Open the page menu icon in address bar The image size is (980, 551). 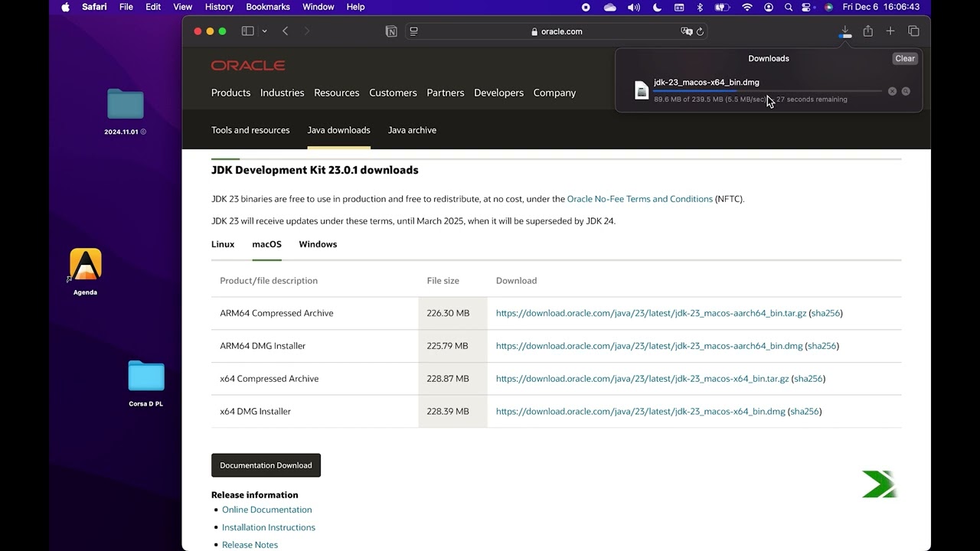(414, 31)
